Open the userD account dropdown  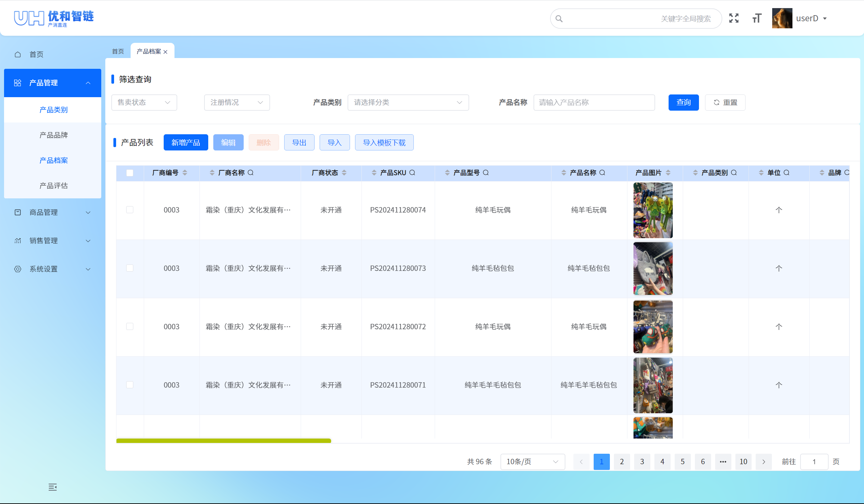click(x=812, y=18)
